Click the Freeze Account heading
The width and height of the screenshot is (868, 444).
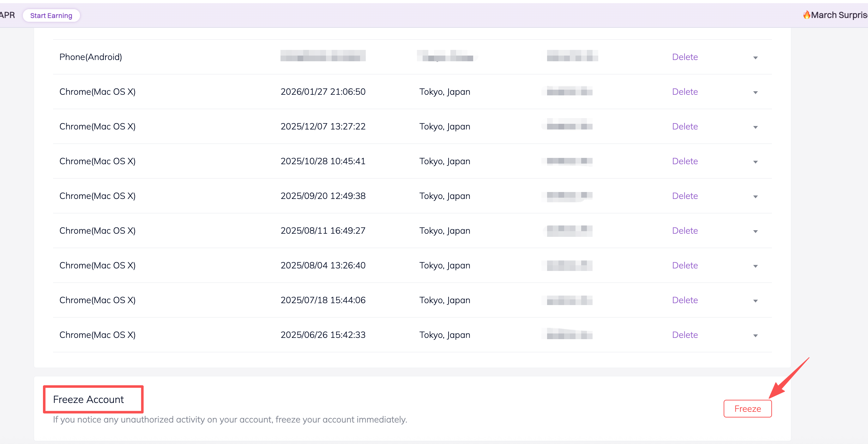(x=88, y=399)
